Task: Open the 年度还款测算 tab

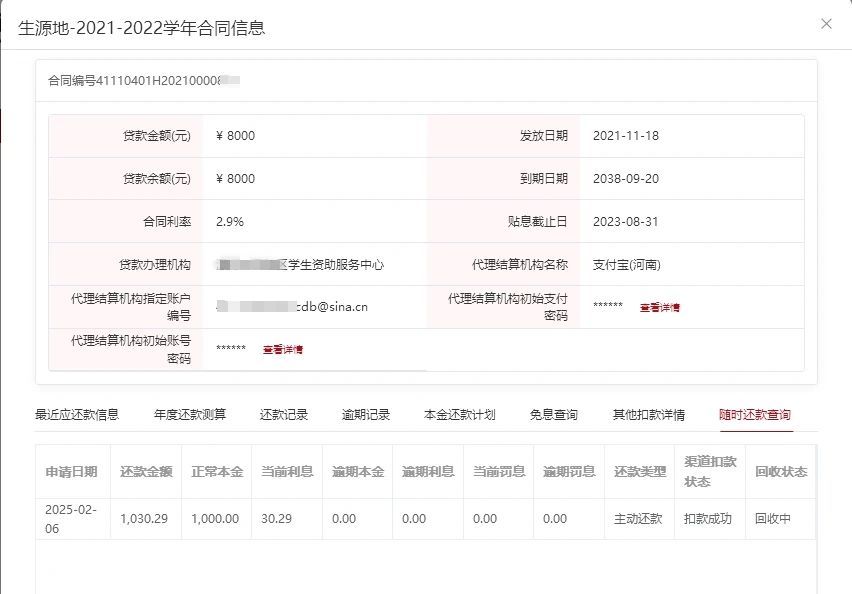Action: click(190, 415)
